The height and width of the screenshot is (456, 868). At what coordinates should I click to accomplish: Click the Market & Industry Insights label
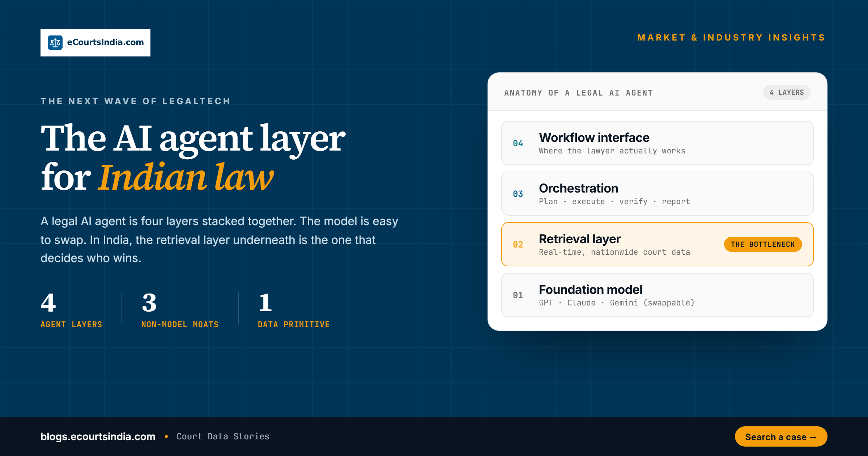(x=731, y=38)
